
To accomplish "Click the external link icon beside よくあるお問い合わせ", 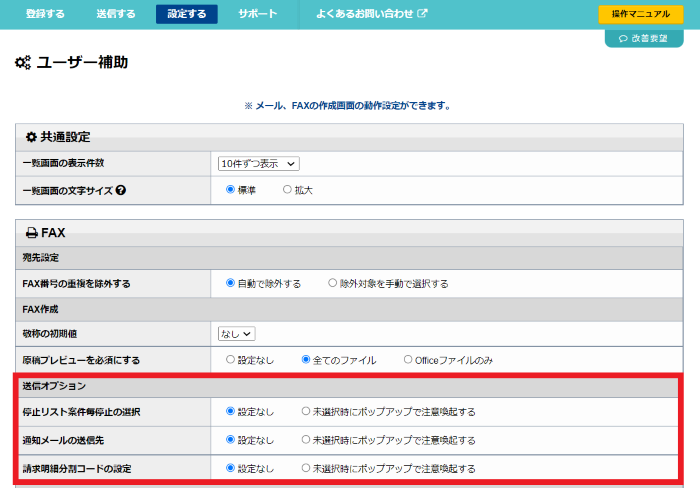I will tap(422, 13).
